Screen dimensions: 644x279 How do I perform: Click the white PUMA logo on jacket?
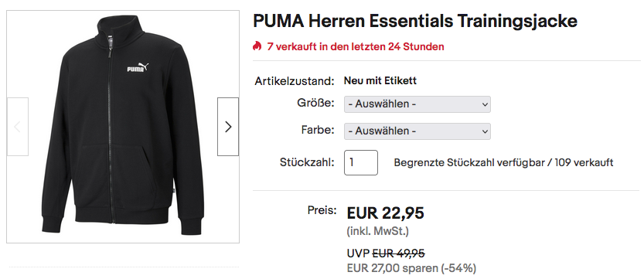(138, 68)
